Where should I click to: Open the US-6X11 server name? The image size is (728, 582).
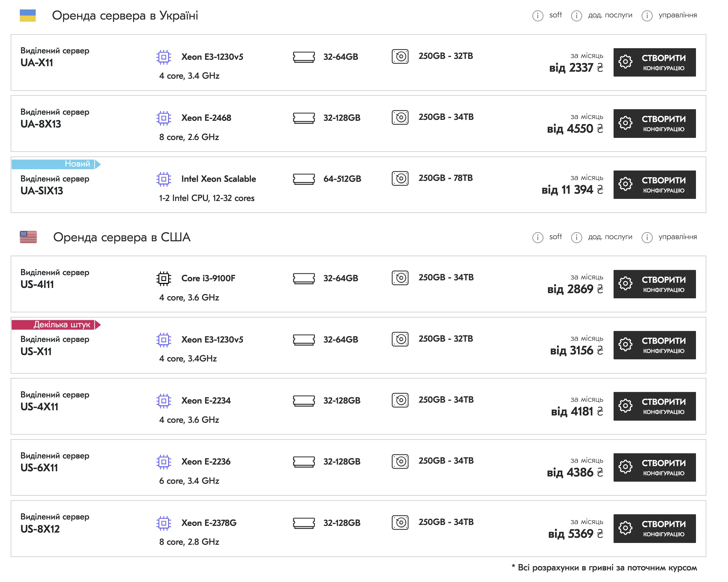[x=39, y=468]
